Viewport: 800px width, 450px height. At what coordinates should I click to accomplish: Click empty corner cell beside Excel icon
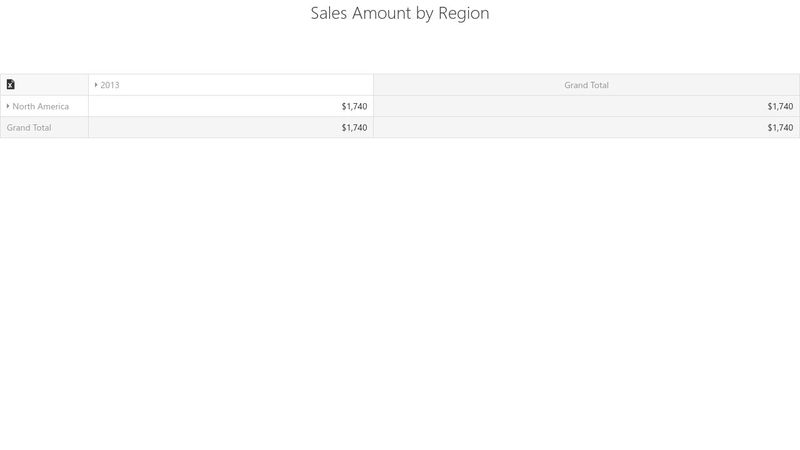pyautogui.click(x=51, y=85)
